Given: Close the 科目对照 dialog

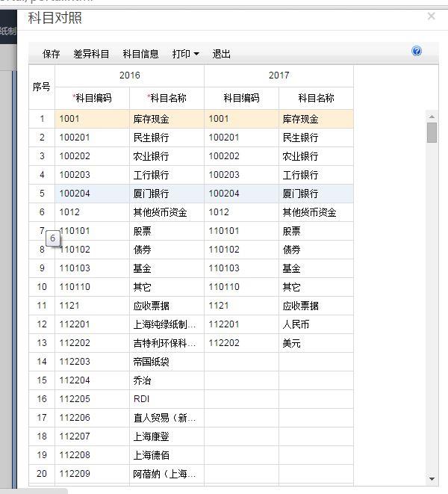Looking at the screenshot, I should [x=432, y=16].
